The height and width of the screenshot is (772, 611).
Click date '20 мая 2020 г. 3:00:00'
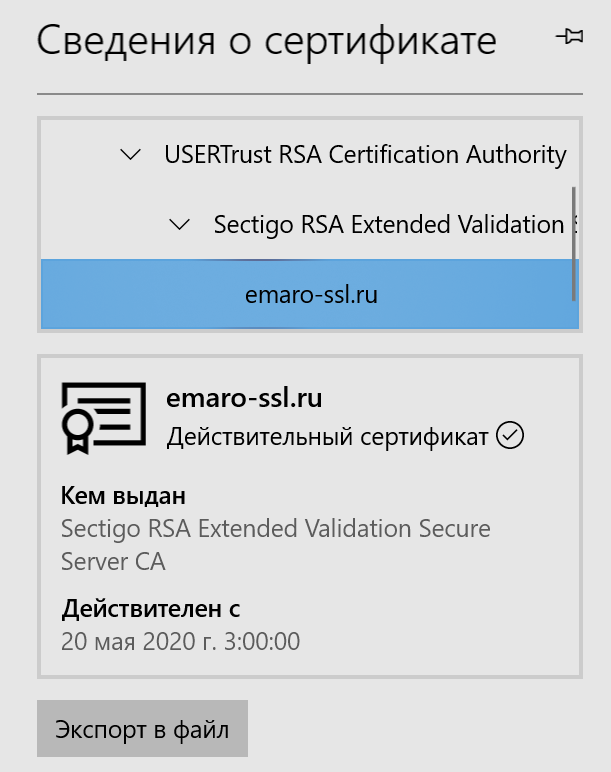(x=180, y=642)
